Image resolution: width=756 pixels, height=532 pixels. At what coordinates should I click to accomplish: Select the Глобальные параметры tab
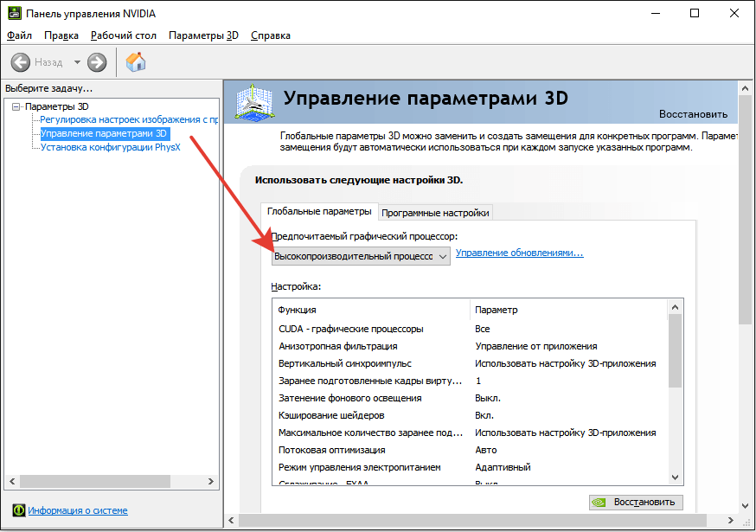tap(319, 212)
